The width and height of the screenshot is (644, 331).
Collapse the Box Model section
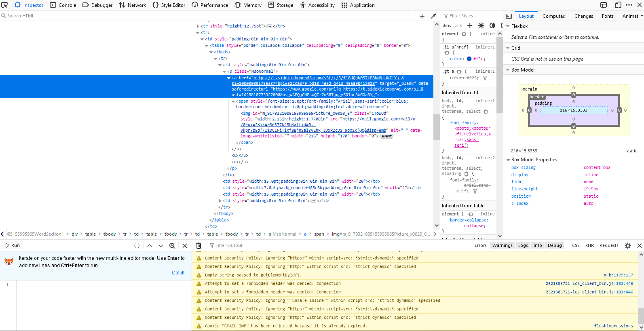coord(508,70)
